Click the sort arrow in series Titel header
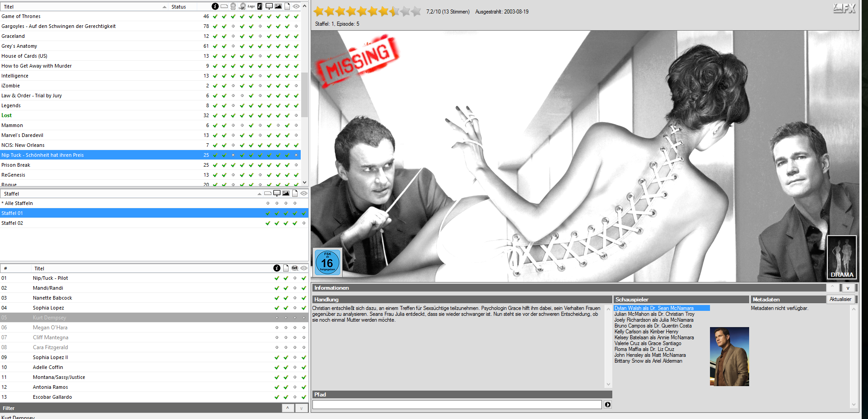 click(164, 7)
